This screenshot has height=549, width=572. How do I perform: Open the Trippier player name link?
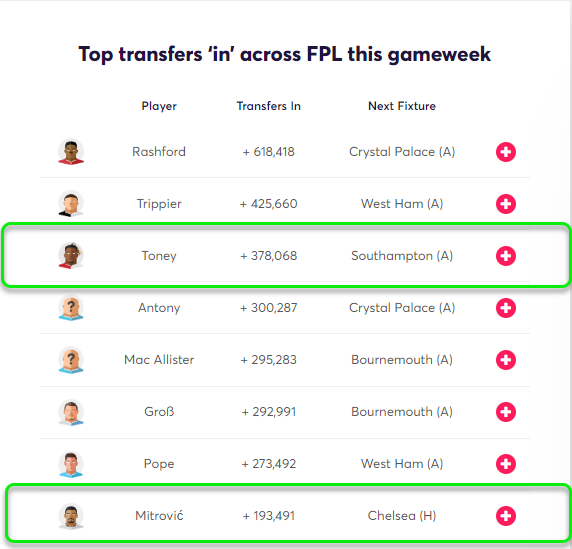tap(159, 204)
